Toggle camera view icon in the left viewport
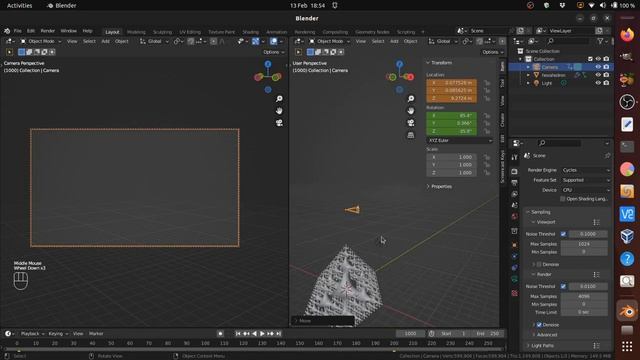640x360 pixels. [279, 123]
